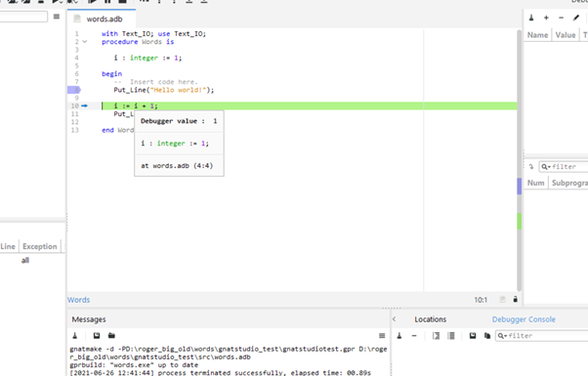Select the Messages tab
Screen dimensions: 588x376
89,319
